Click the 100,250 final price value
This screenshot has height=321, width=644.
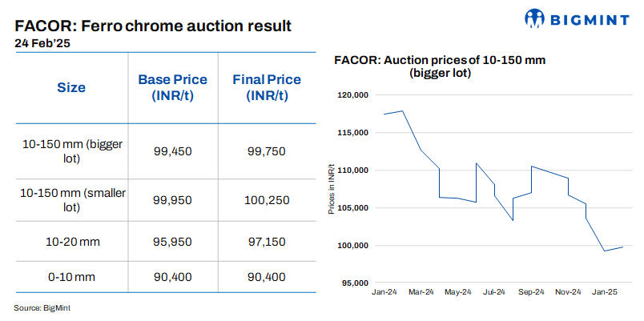[267, 200]
